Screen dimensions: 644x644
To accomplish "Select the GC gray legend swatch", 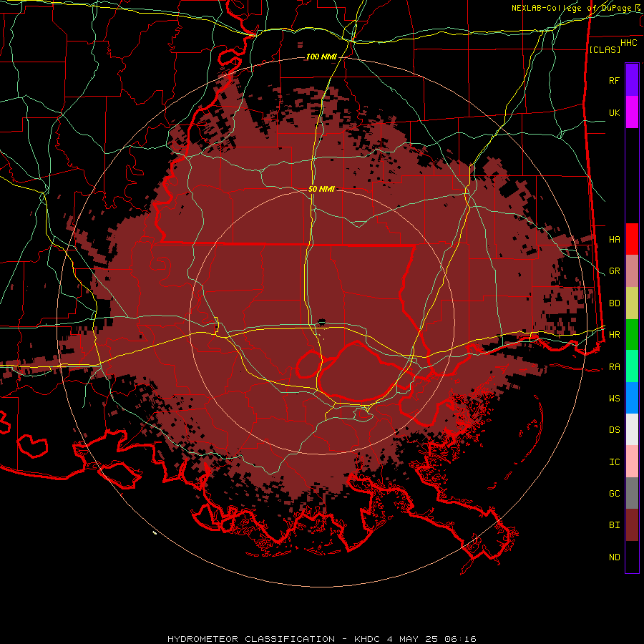I will (x=632, y=493).
